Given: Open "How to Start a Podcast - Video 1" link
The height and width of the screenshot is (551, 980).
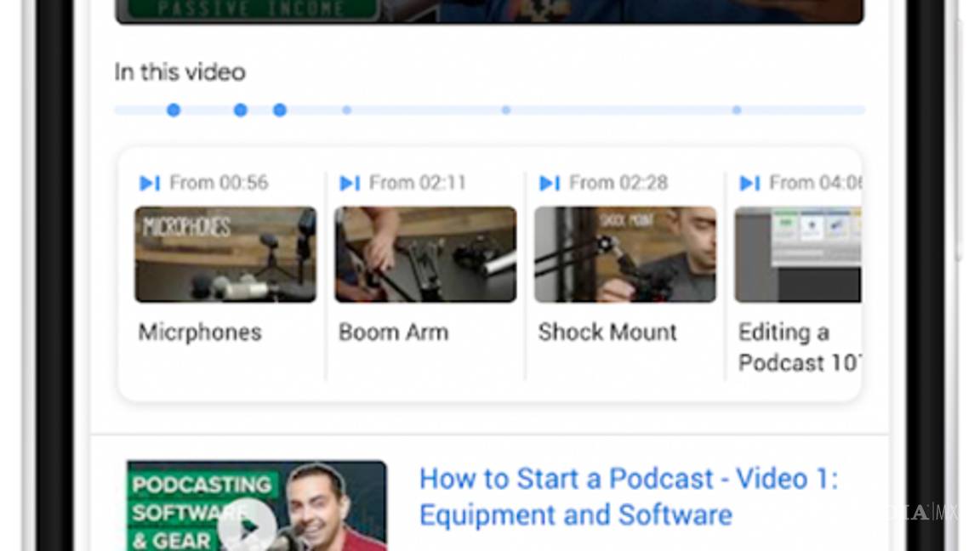Looking at the screenshot, I should tap(629, 496).
